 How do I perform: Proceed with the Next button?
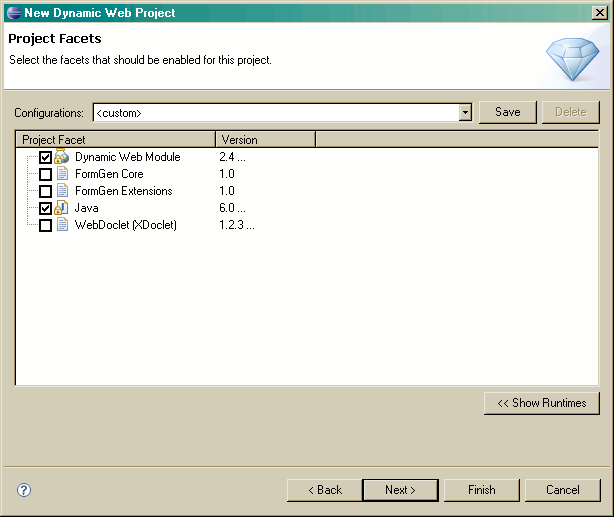coord(400,490)
